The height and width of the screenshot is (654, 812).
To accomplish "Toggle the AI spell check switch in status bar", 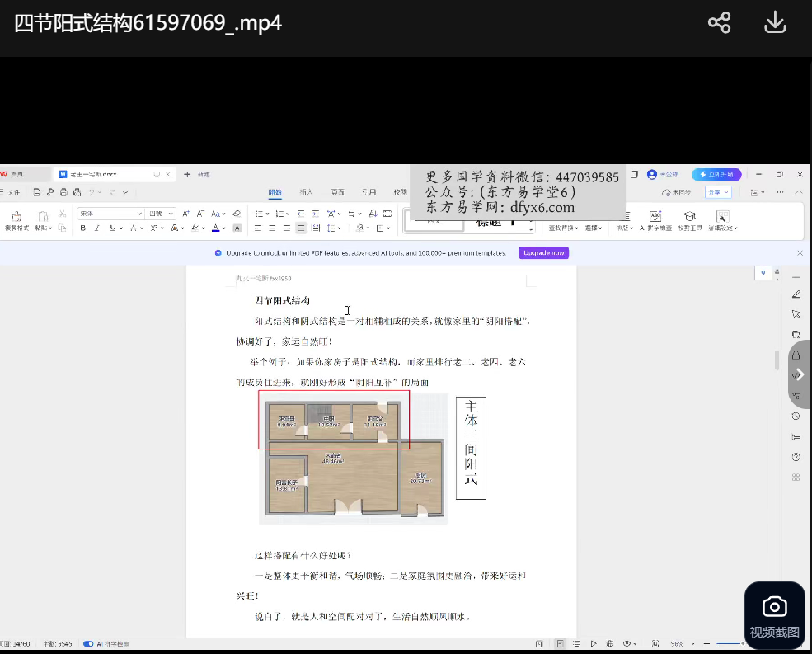I will coord(88,643).
